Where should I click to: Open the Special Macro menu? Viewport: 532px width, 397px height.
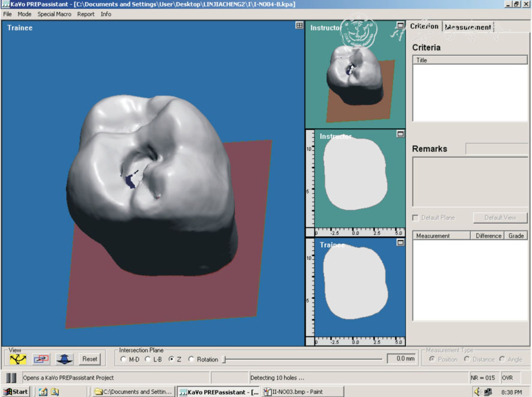[54, 14]
